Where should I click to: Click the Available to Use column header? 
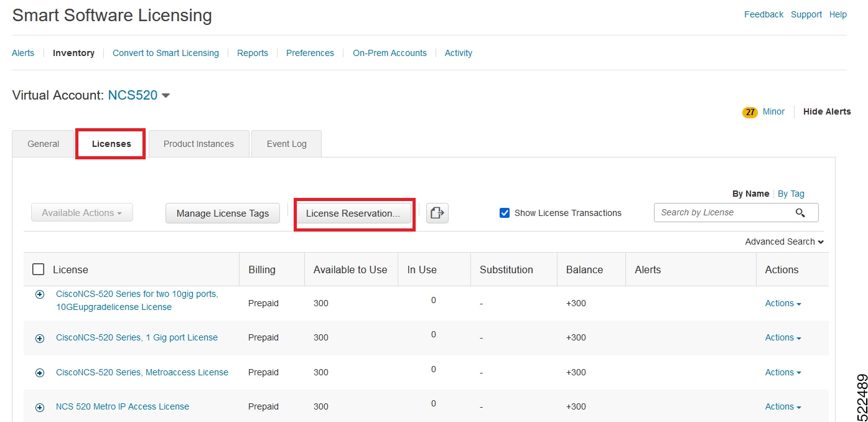tap(350, 270)
